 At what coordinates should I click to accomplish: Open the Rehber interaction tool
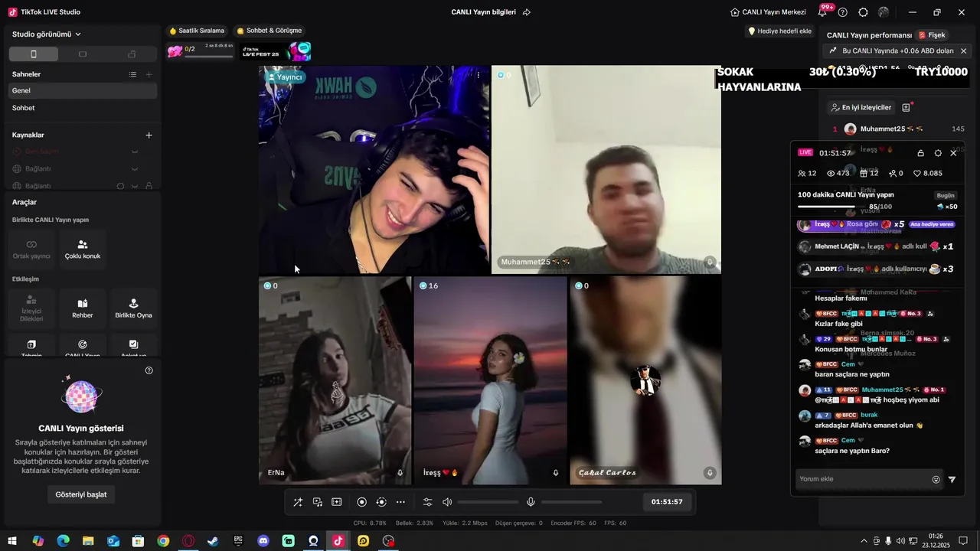pos(83,308)
